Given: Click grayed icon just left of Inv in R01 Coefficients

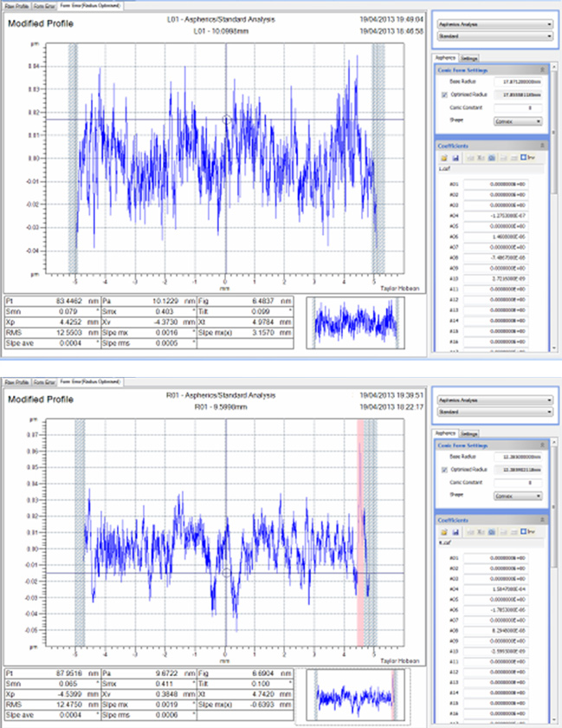Looking at the screenshot, I should (x=514, y=531).
